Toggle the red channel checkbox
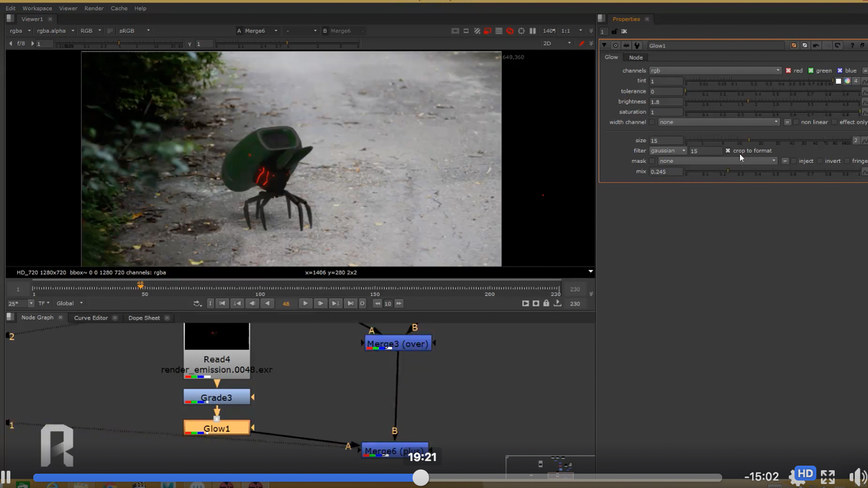This screenshot has width=868, height=488. click(788, 71)
